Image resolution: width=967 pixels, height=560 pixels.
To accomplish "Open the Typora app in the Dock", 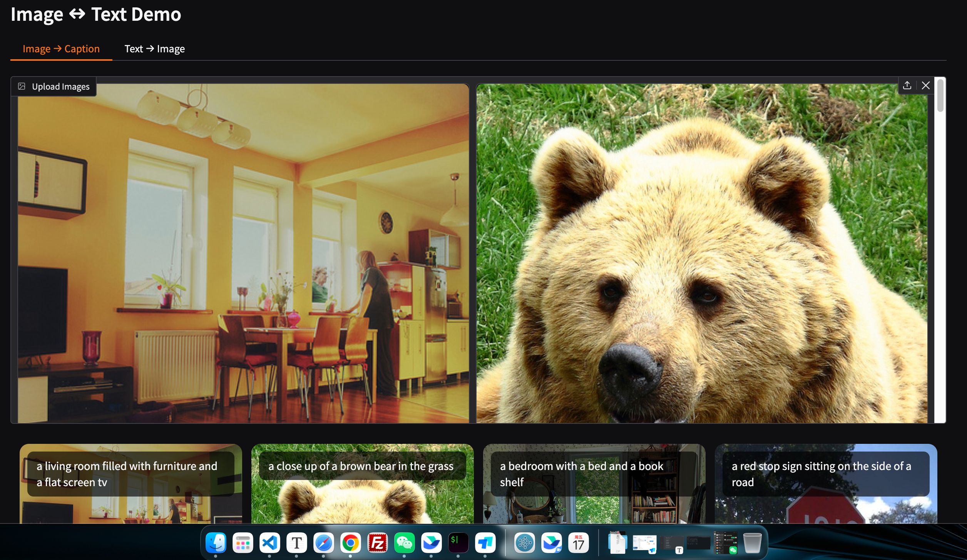I will [x=296, y=543].
